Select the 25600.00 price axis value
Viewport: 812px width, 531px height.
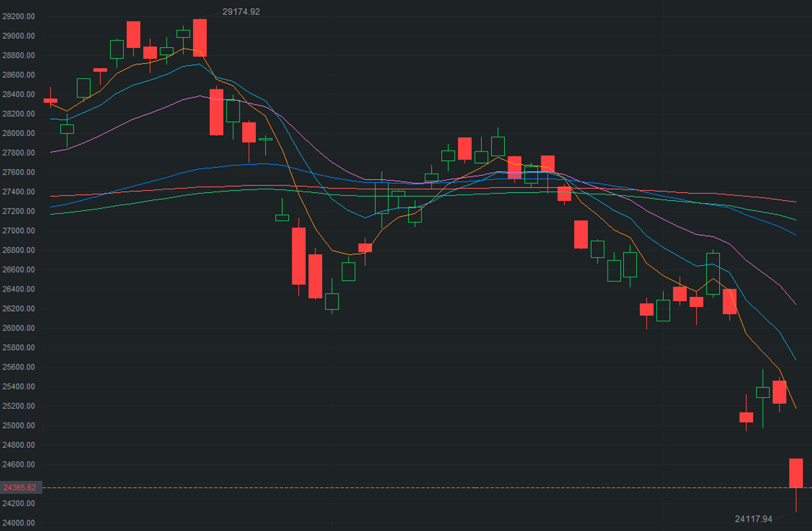(x=19, y=367)
